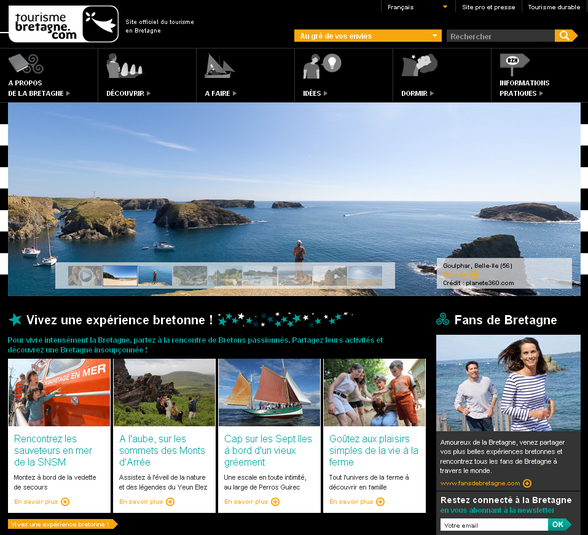588x535 pixels.
Task: Click the Crédit : planete360.com text
Action: point(478,283)
